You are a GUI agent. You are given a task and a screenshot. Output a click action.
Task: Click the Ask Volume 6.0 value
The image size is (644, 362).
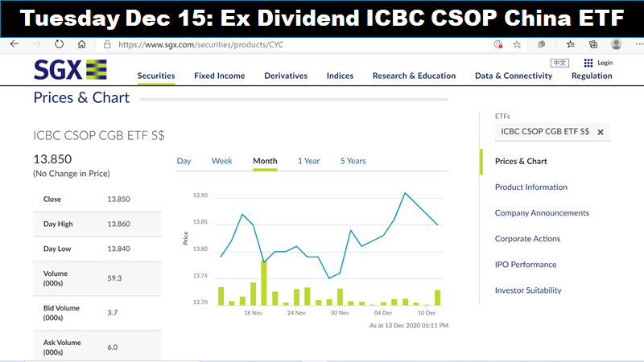coord(113,348)
